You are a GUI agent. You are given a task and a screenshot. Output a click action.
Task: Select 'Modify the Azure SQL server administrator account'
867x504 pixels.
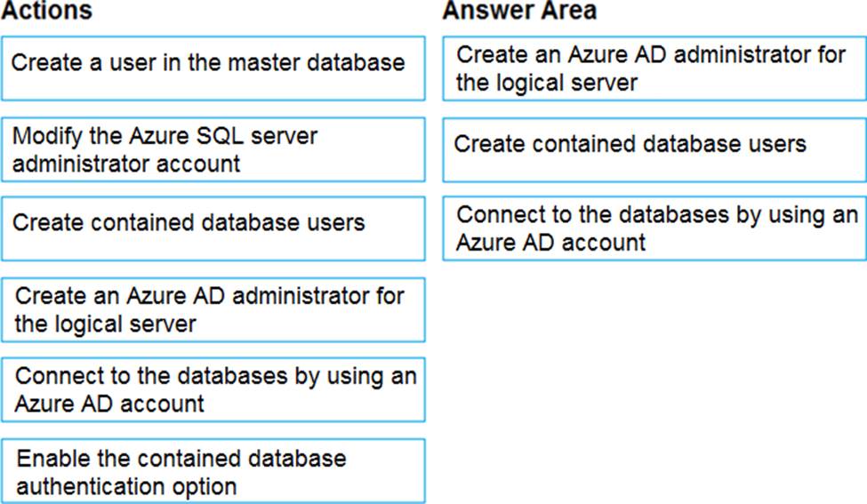click(x=213, y=148)
